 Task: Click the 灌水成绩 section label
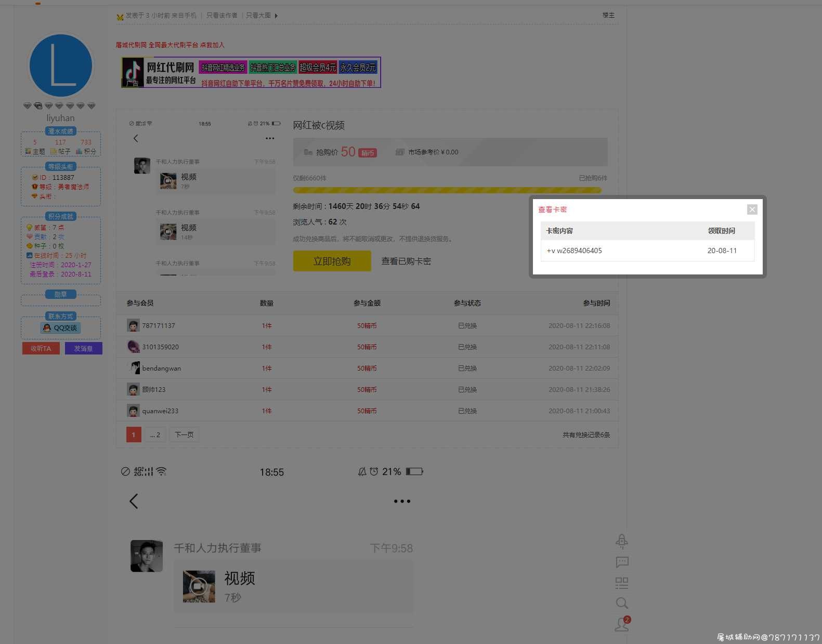[x=61, y=131]
